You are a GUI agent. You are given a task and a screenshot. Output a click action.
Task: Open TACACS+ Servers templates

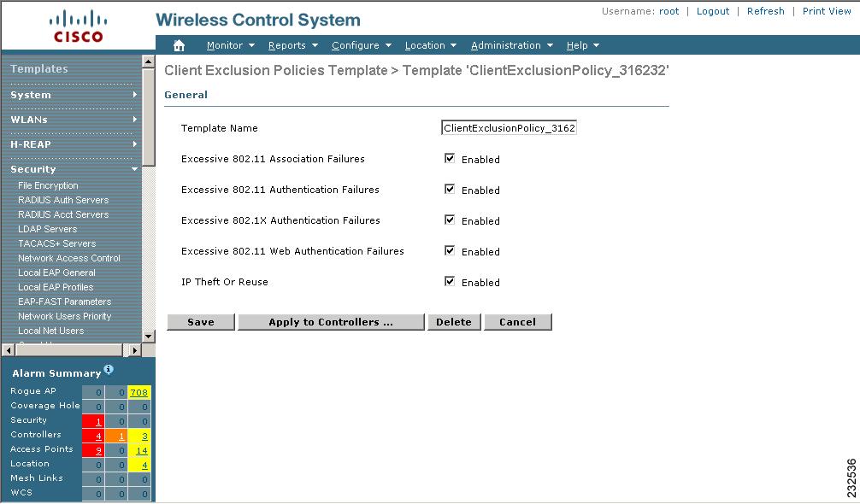56,243
